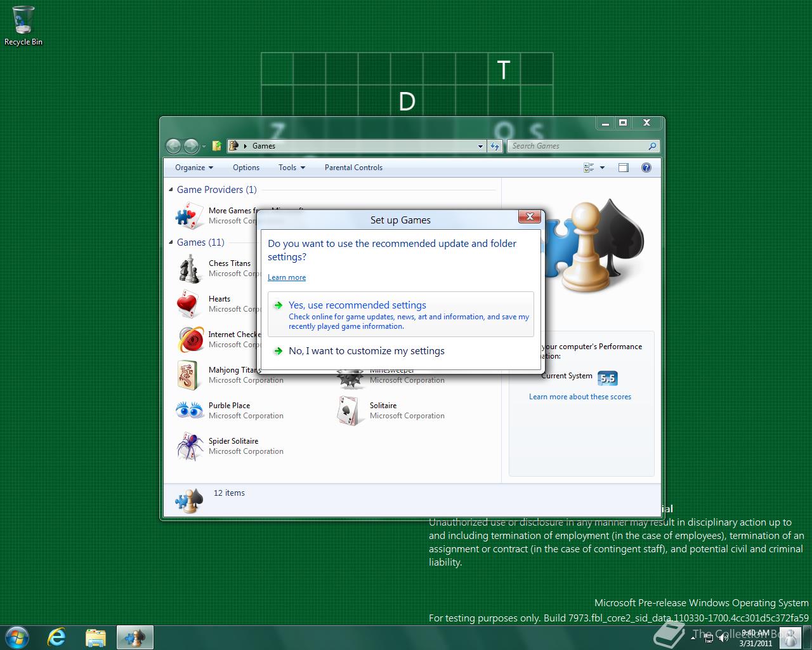Screen dimensions: 812x650
Task: Choose Yes, use recommended settings
Action: pyautogui.click(x=401, y=314)
